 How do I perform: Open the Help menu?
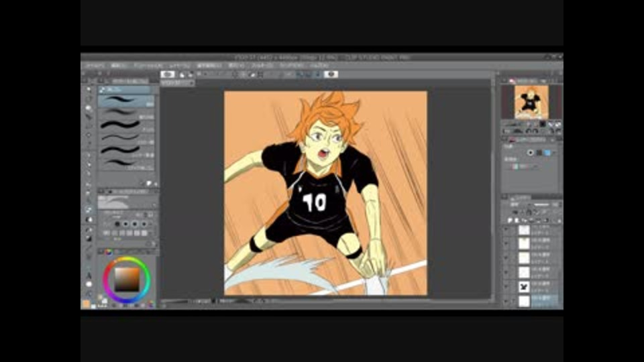click(319, 66)
